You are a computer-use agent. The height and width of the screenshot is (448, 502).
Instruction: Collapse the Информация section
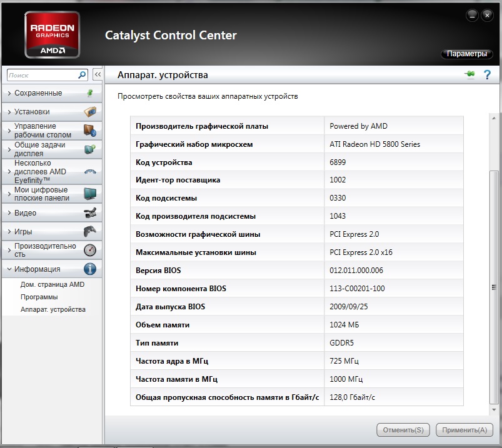tap(37, 269)
